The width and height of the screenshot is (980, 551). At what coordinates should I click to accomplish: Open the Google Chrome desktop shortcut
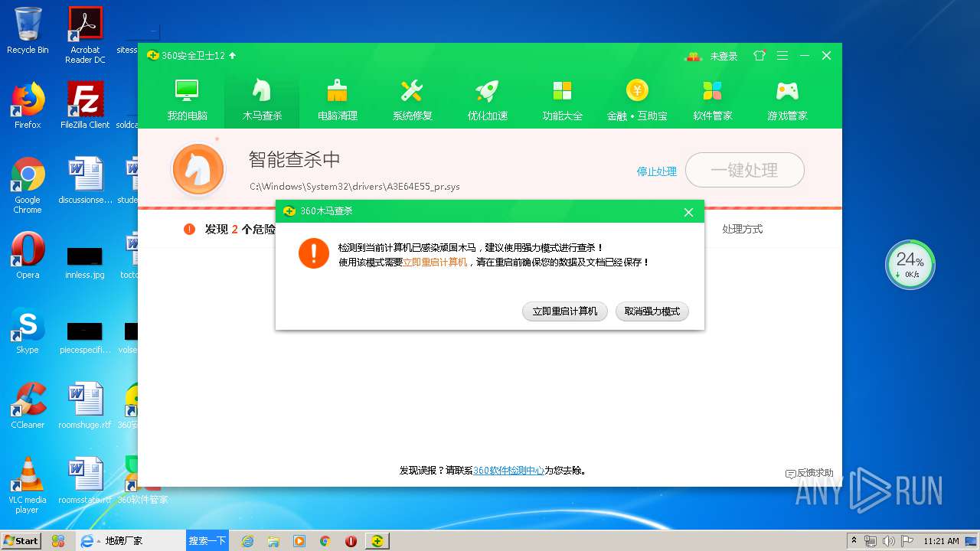[x=28, y=184]
